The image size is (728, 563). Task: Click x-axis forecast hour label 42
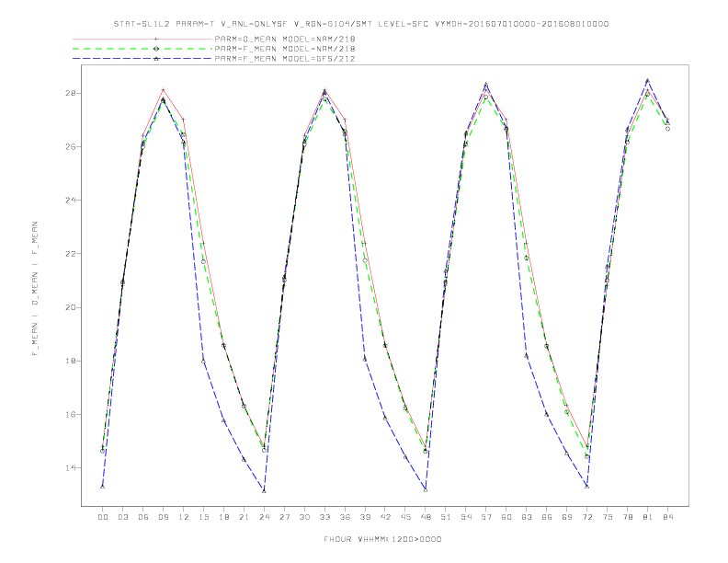point(385,517)
